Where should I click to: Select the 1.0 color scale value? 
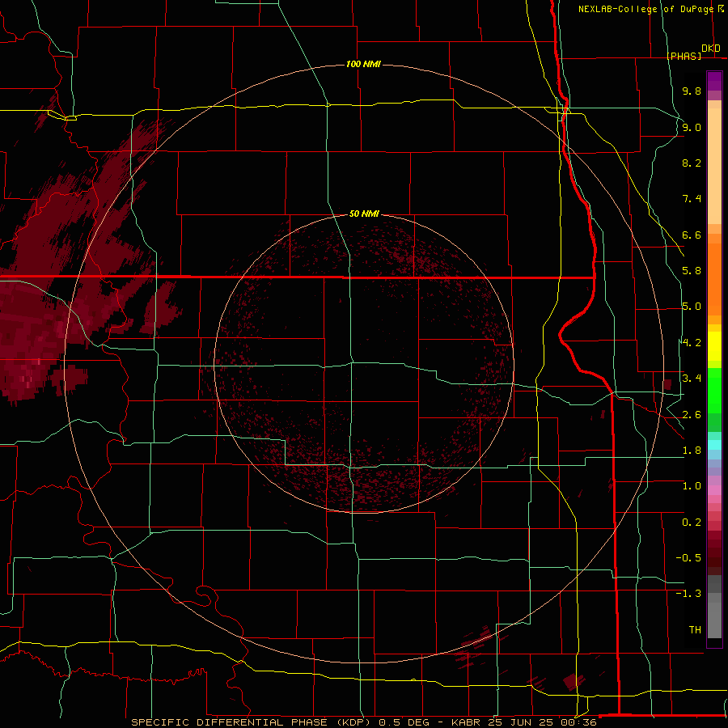(692, 486)
